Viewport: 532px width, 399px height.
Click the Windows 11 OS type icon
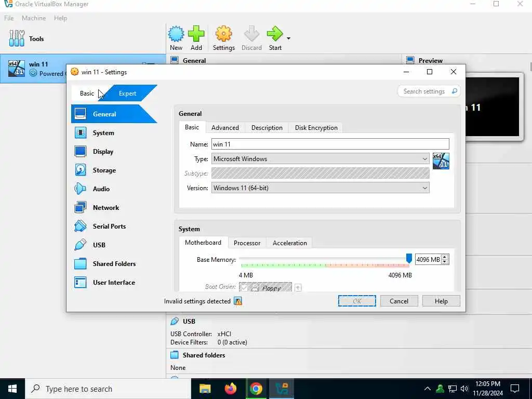441,161
